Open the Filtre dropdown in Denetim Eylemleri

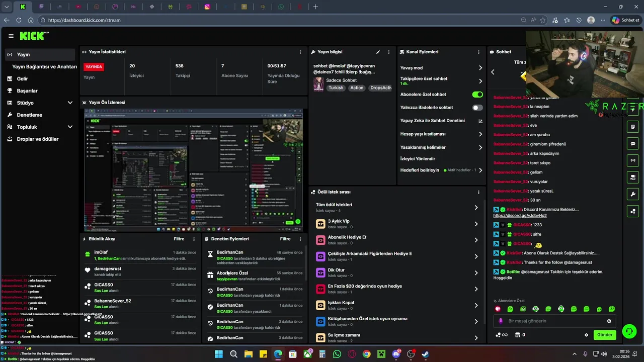[x=285, y=239]
